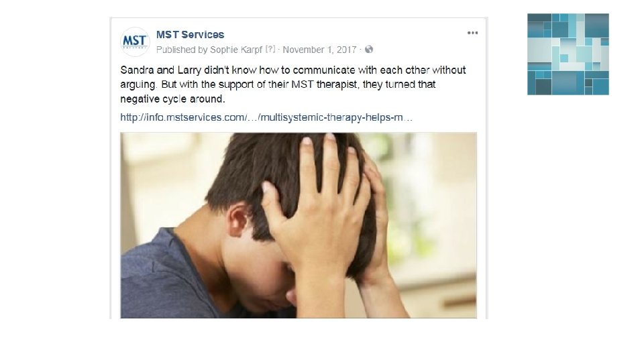Click the question mark beside Sophie Karpf
The width and height of the screenshot is (644, 362).
tap(270, 49)
